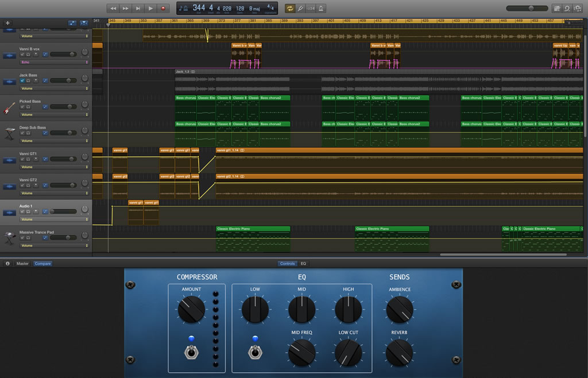Toggle the 1234 count-in button
Viewport: 588px width, 378px height.
point(311,8)
